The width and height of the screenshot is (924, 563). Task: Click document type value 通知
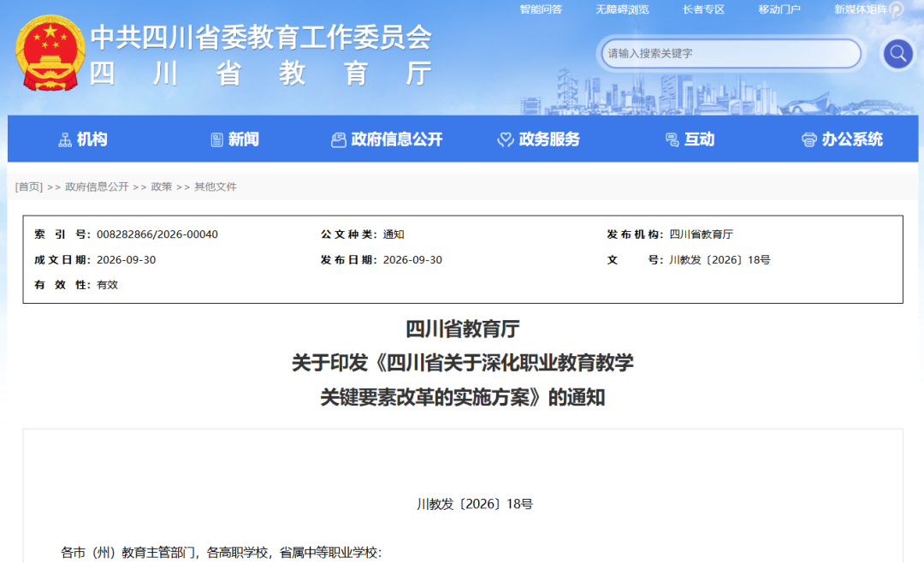coord(394,234)
